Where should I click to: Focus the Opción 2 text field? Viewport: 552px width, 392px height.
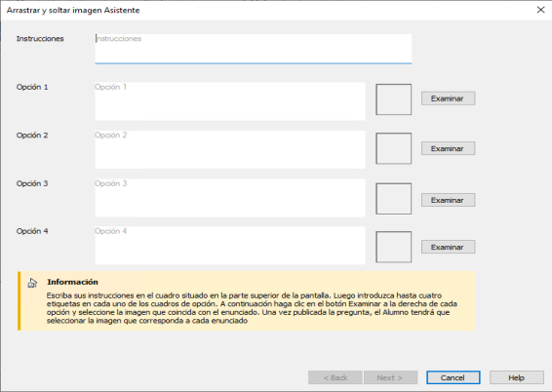230,149
